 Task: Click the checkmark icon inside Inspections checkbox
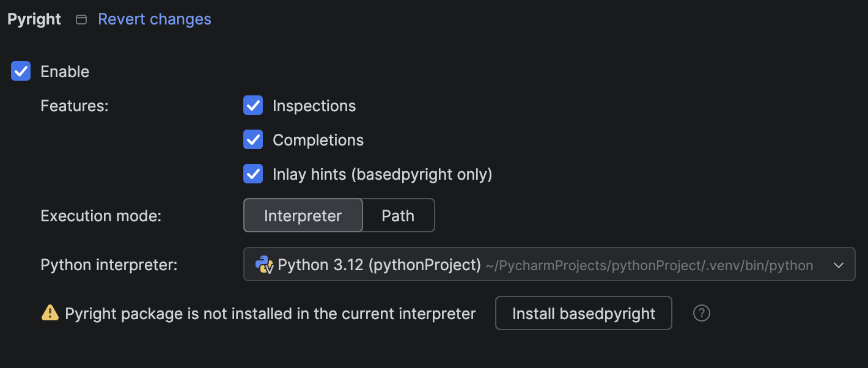tap(252, 105)
